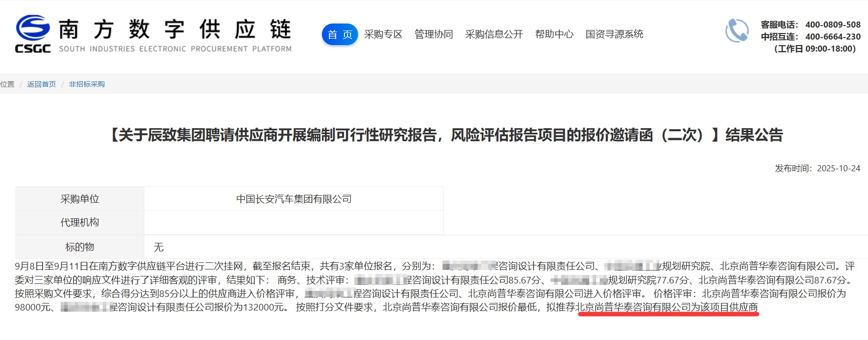
Task: Open the 国资寻源系统 link
Action: click(614, 35)
